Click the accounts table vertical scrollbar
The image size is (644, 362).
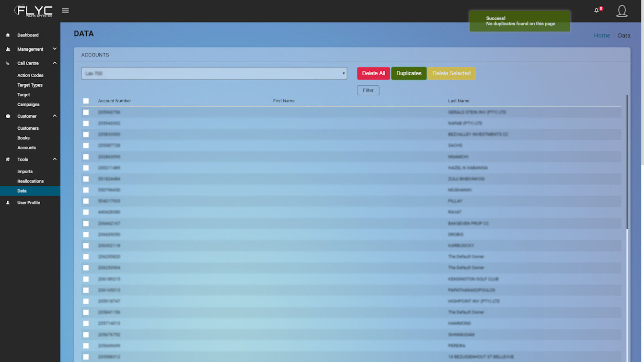[627, 161]
